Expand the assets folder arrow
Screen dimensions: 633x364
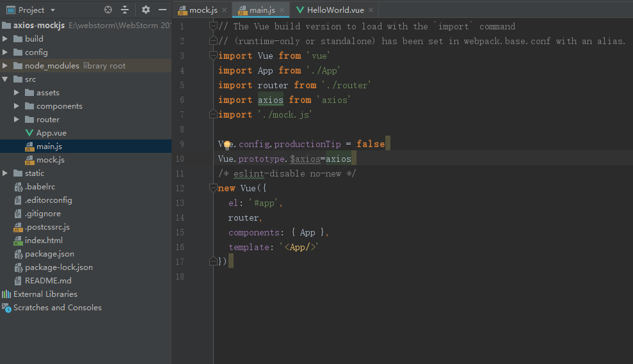coord(17,92)
